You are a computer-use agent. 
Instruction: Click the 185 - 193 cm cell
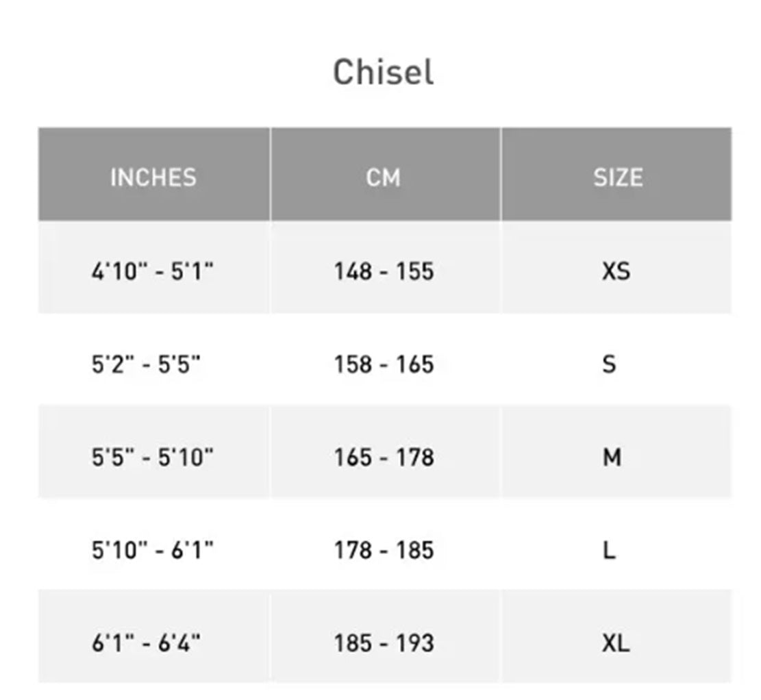pyautogui.click(x=384, y=642)
